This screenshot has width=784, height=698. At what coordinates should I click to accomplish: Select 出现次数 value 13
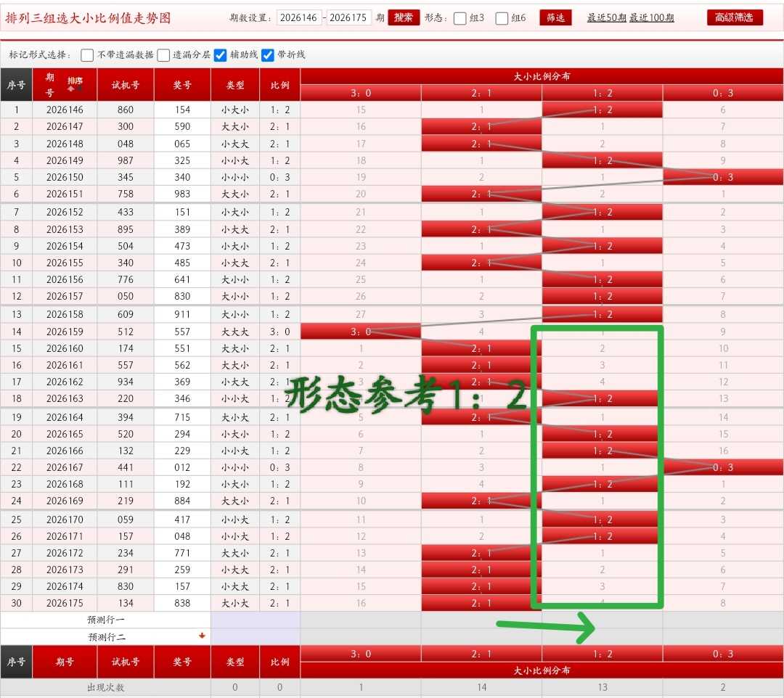point(602,688)
